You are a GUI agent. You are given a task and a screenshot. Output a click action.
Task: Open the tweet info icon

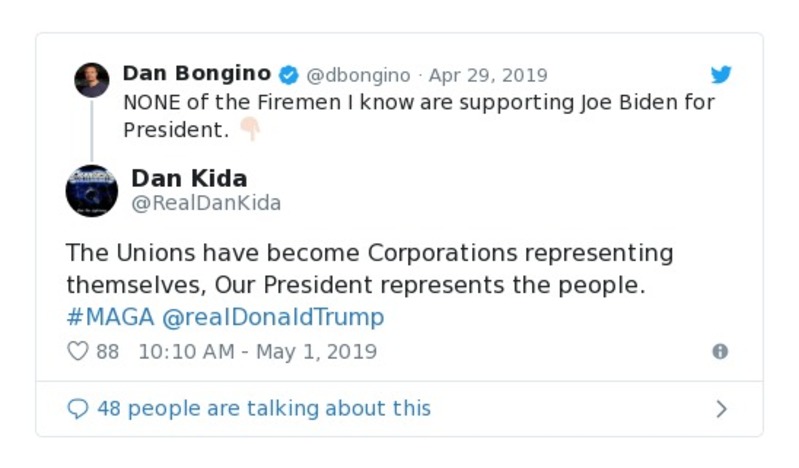pos(719,352)
